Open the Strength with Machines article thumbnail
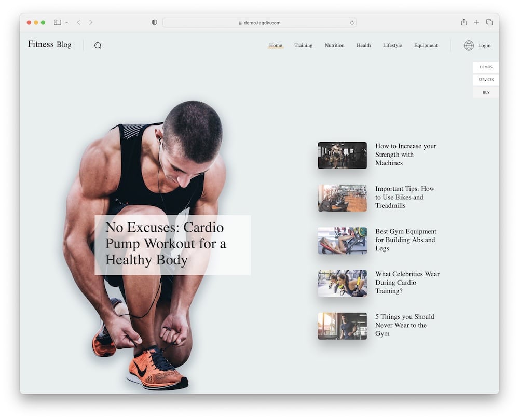 point(342,156)
